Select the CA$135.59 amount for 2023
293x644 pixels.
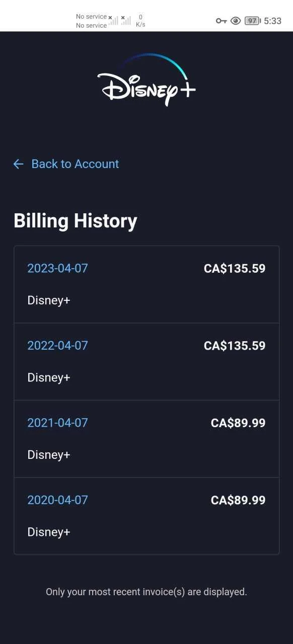(x=235, y=269)
